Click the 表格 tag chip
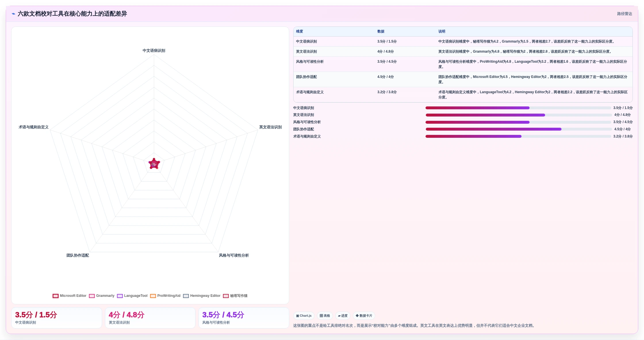Viewport: 644px width, 340px height. 325,316
